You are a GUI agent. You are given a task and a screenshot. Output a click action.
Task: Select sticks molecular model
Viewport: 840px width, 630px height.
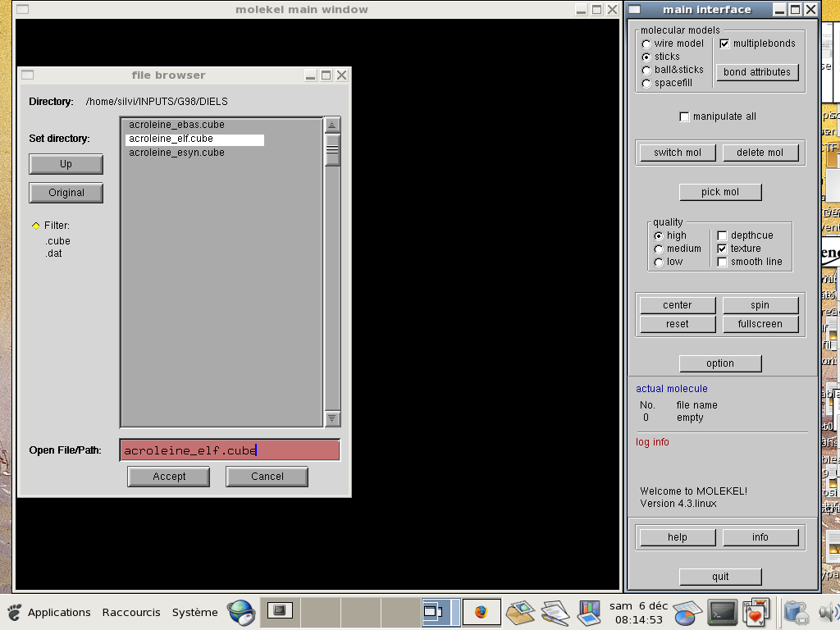(646, 57)
